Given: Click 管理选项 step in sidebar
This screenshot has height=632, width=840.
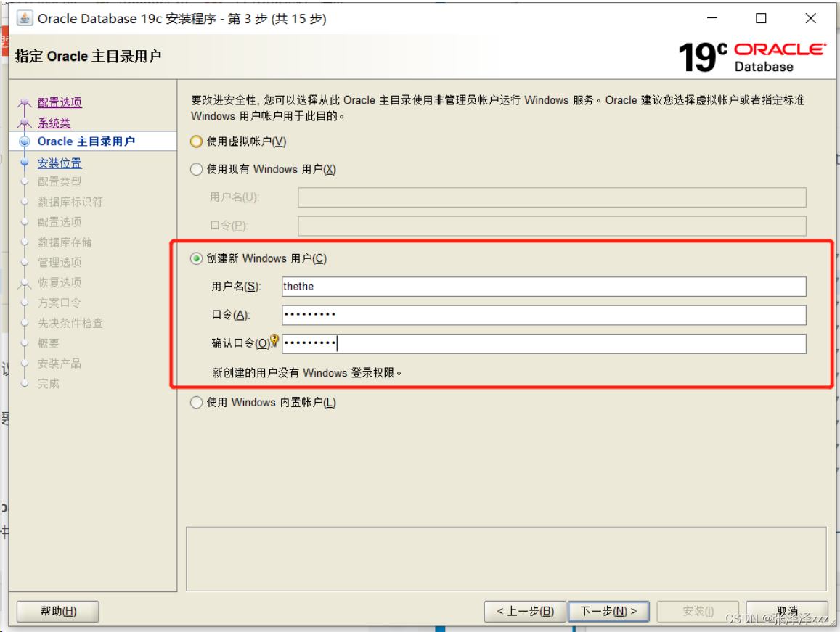Looking at the screenshot, I should [x=60, y=263].
